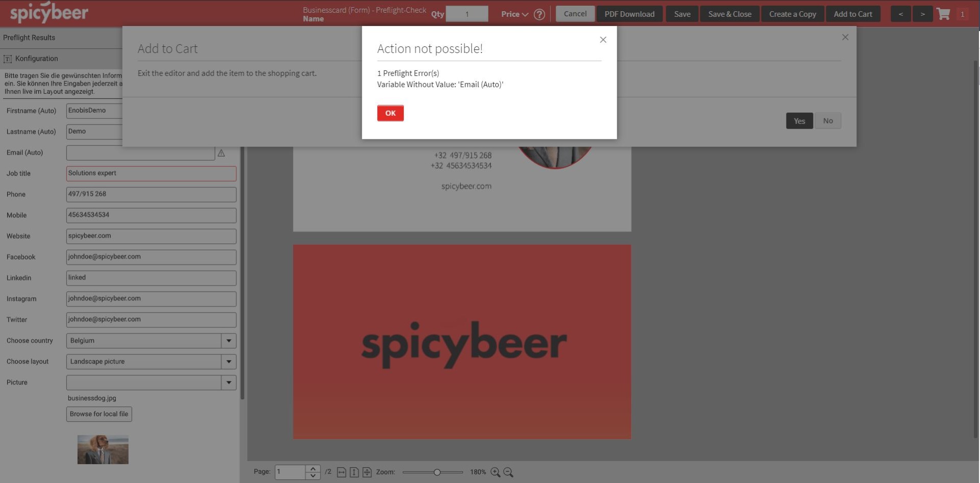Click warning icon next to Email field

[221, 153]
